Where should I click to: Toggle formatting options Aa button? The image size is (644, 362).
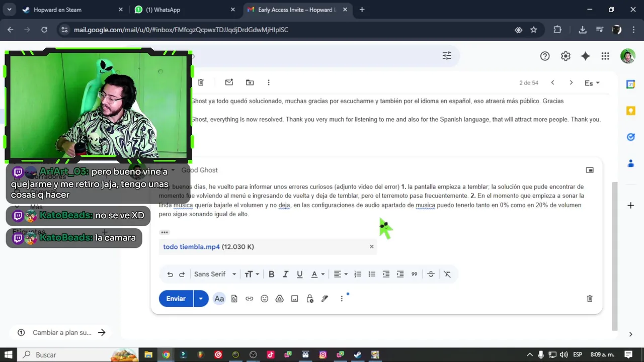coord(219,299)
